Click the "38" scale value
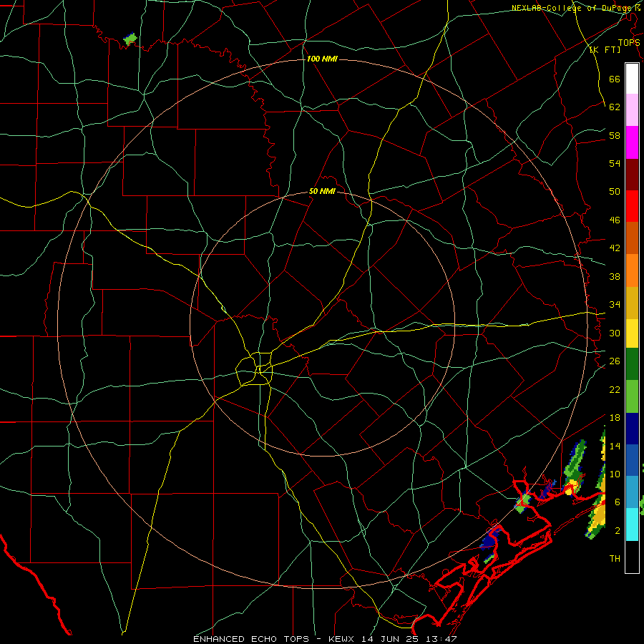This screenshot has width=644, height=644. [615, 276]
